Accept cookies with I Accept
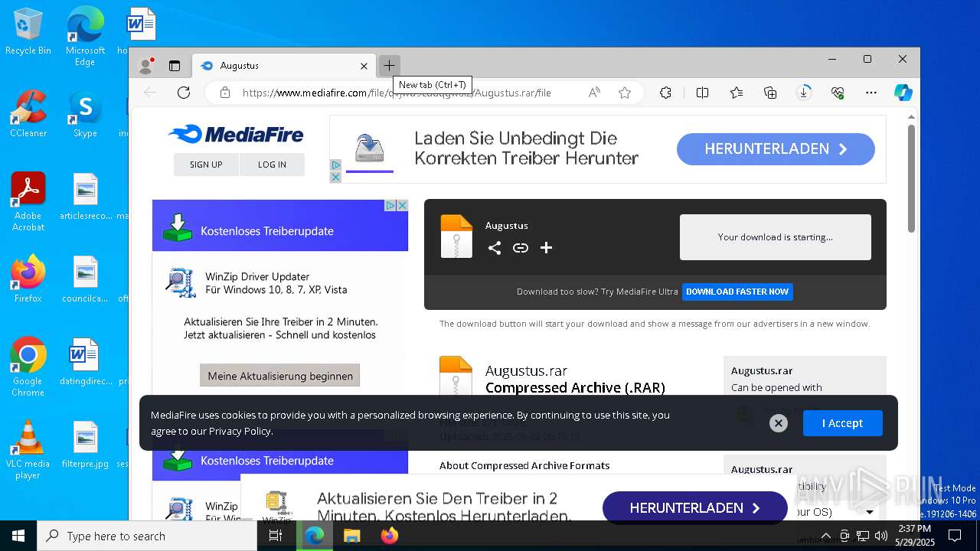This screenshot has width=980, height=551. (x=842, y=423)
